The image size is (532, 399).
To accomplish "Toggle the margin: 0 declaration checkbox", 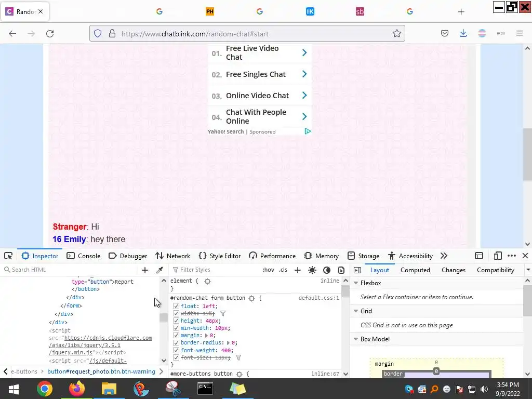I will tap(176, 335).
